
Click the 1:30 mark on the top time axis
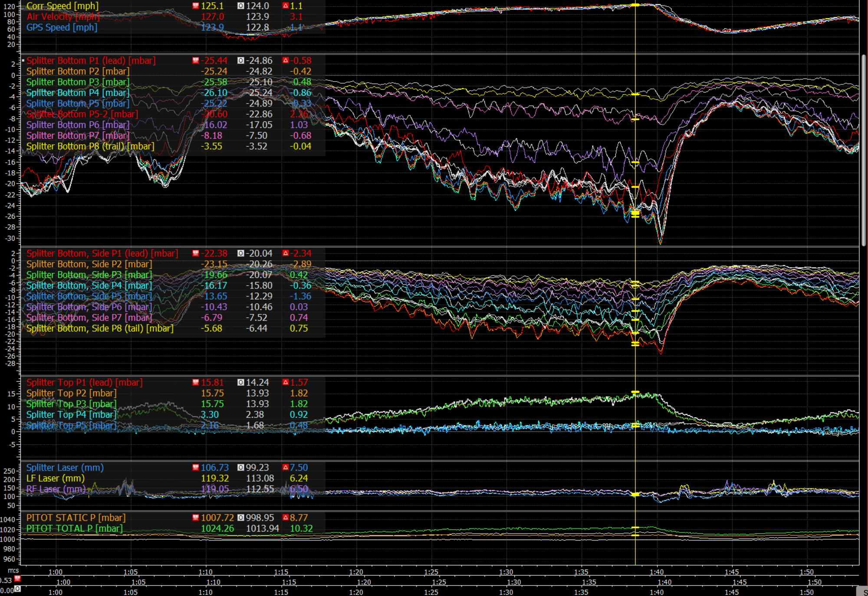pyautogui.click(x=506, y=572)
